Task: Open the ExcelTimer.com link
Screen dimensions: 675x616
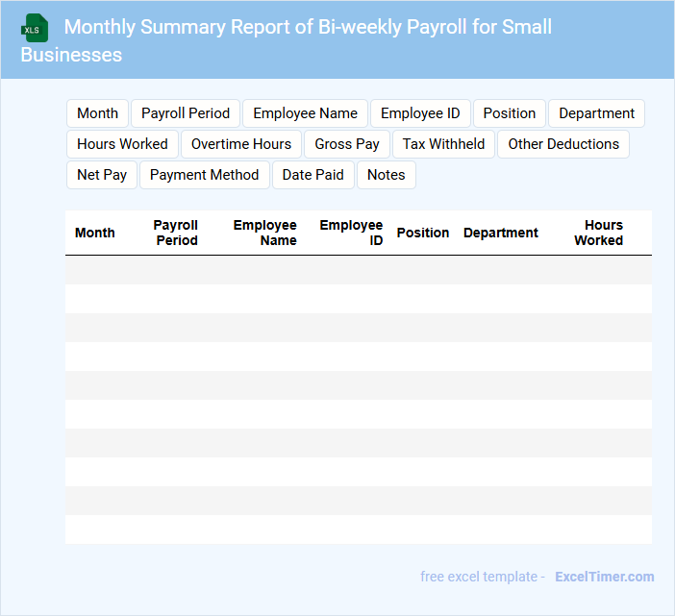Action: coord(604,577)
